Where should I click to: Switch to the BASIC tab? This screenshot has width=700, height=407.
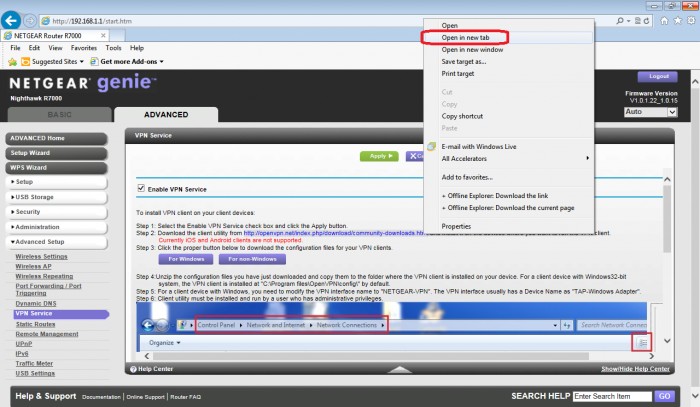click(x=59, y=115)
